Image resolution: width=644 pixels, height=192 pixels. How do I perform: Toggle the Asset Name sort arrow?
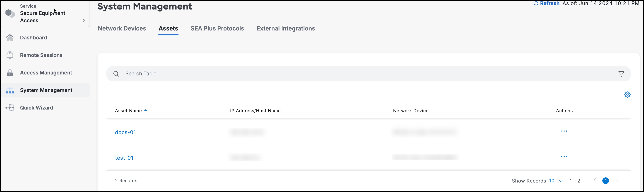146,110
